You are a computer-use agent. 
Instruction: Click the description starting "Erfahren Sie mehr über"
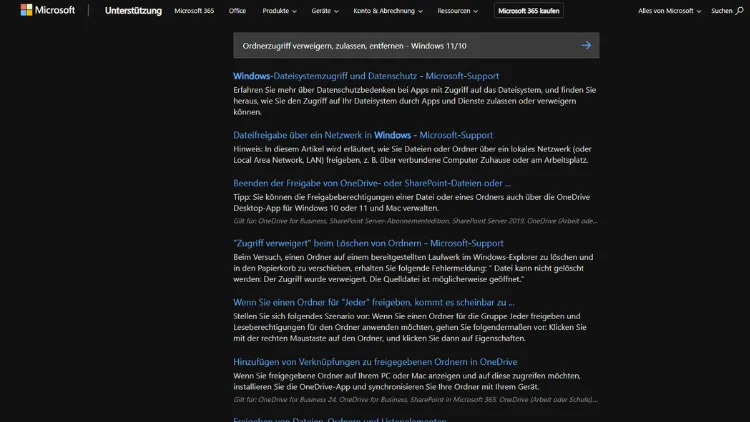[415, 101]
